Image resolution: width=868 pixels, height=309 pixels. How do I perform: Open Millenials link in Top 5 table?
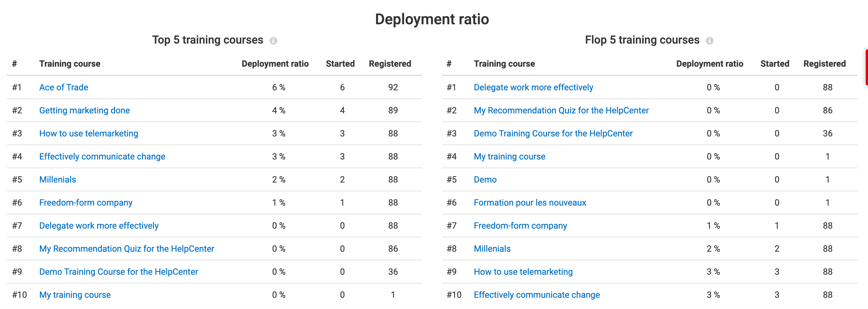[58, 179]
